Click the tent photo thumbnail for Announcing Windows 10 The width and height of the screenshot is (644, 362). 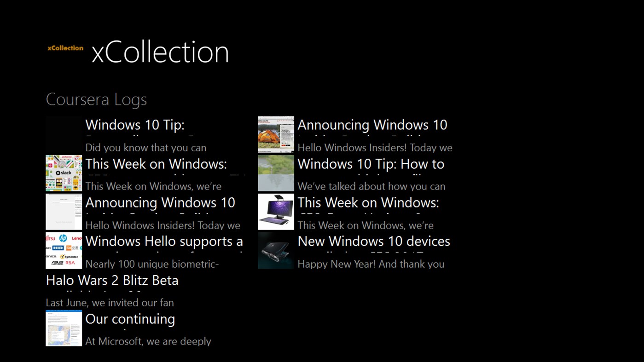click(x=276, y=134)
